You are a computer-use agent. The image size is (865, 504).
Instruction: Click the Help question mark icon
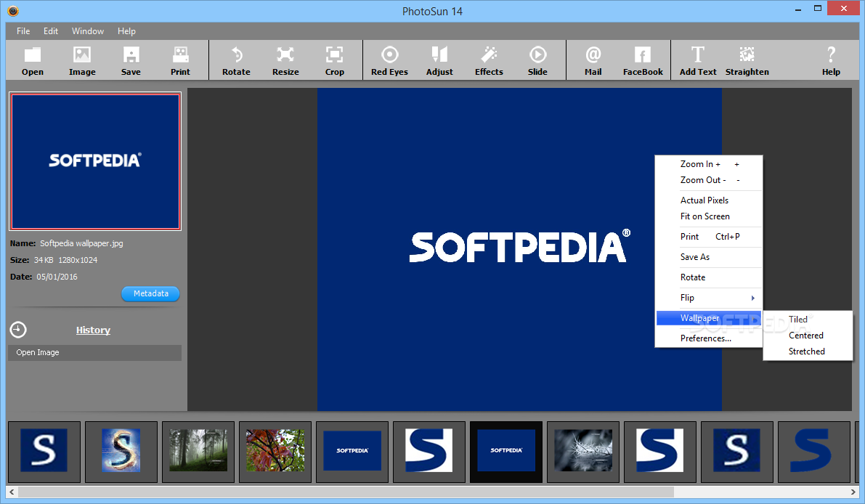831,54
